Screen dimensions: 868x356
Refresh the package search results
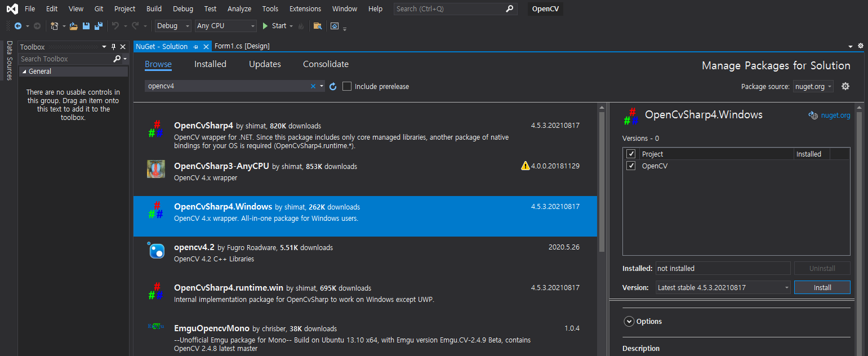(x=333, y=86)
